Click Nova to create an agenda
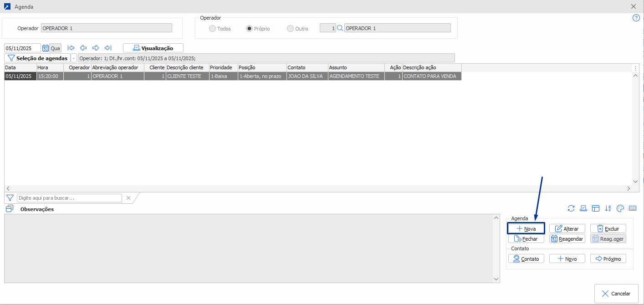Viewport: 644px width, 305px height. (x=526, y=228)
